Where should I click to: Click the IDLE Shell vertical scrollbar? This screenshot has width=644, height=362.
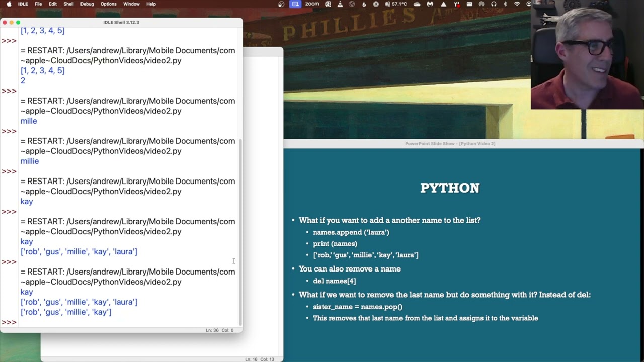(x=240, y=231)
